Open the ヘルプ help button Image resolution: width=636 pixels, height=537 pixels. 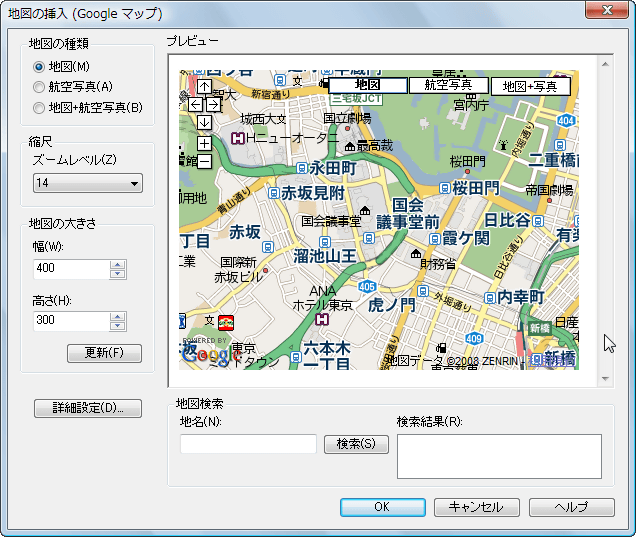[x=572, y=507]
